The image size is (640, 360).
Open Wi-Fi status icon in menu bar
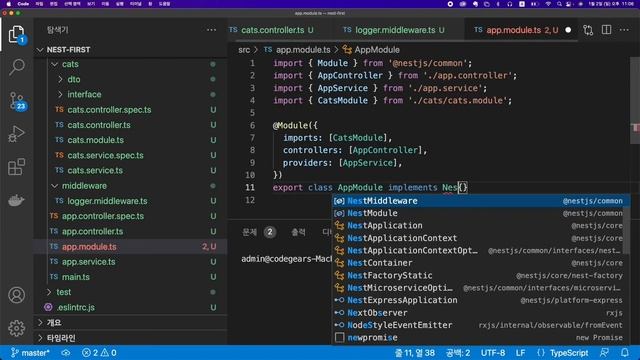[x=548, y=4]
